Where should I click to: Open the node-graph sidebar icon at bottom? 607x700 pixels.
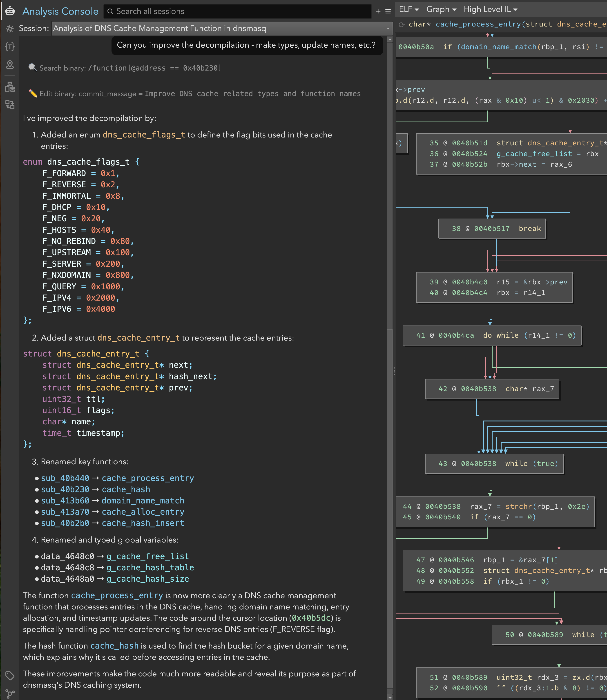tap(10, 693)
